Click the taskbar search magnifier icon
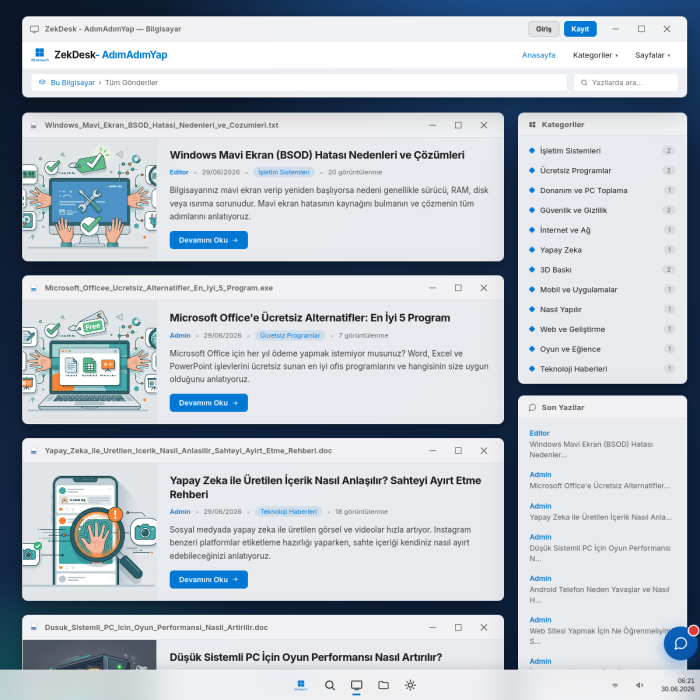This screenshot has width=700, height=700. 330,685
